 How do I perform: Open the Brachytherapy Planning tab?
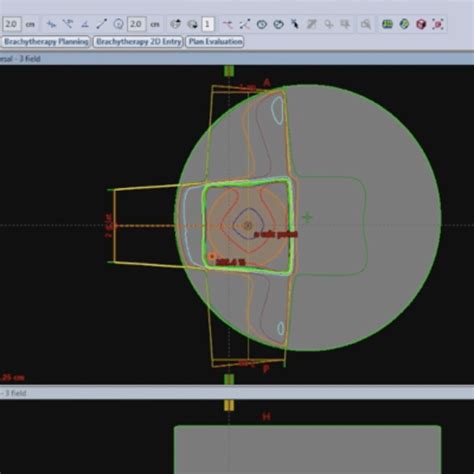pyautogui.click(x=46, y=42)
